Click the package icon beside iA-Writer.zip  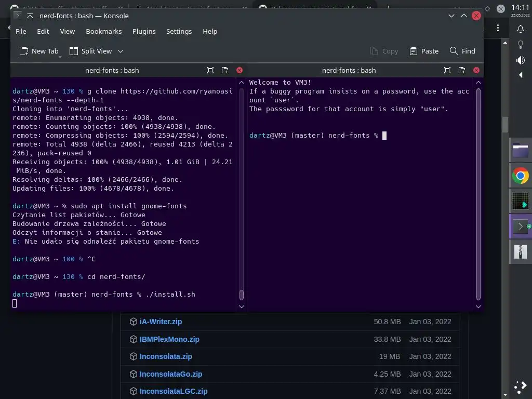(x=134, y=322)
